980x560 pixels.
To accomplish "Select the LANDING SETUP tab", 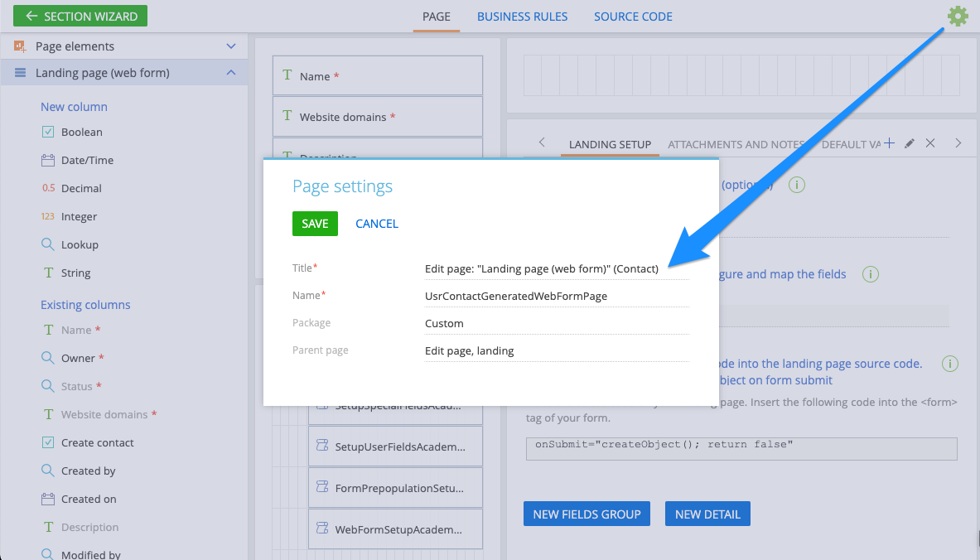I will coord(610,144).
